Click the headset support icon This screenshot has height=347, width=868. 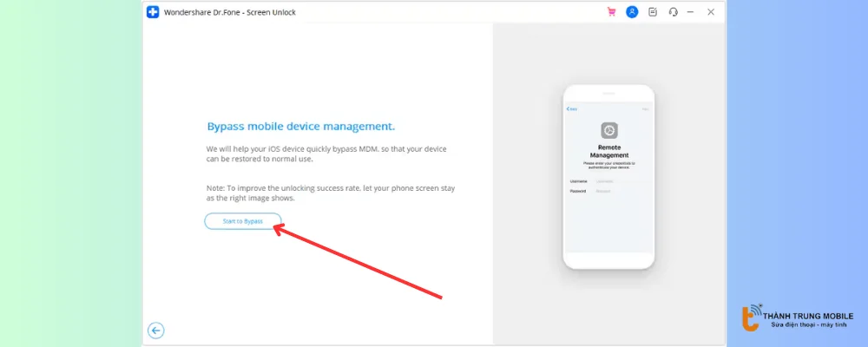pyautogui.click(x=673, y=12)
